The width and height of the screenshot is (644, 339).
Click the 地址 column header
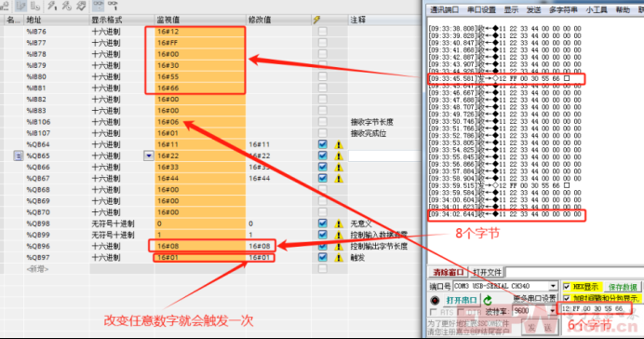56,20
